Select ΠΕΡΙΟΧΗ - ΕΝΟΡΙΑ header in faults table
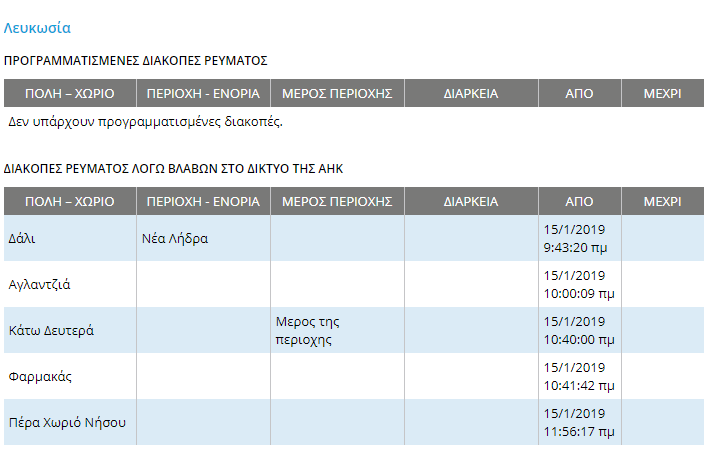This screenshot has height=473, width=727. tap(203, 201)
